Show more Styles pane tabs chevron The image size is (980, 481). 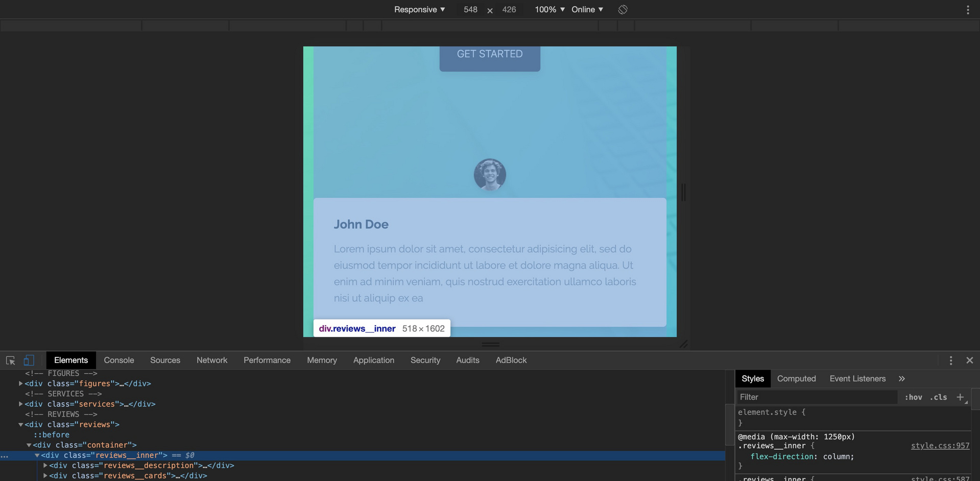point(902,379)
